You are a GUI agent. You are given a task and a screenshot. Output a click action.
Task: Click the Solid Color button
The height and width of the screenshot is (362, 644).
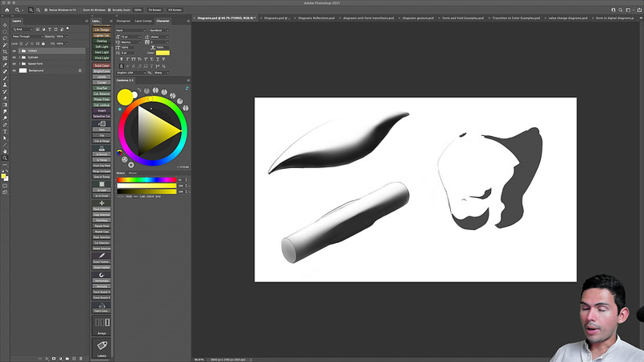102,66
